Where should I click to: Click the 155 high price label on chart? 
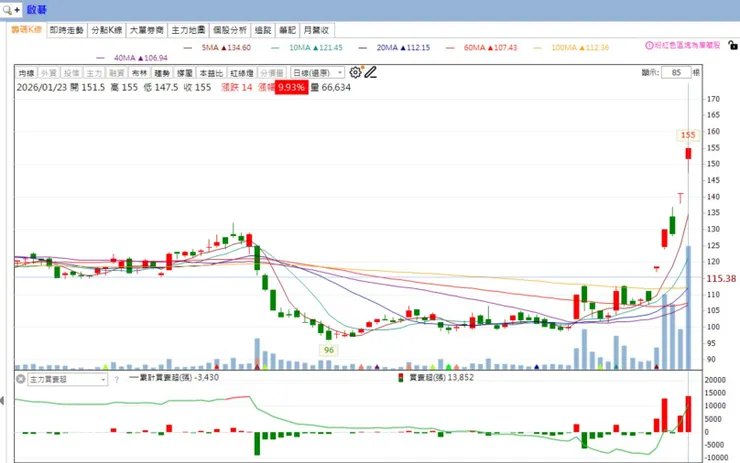pyautogui.click(x=688, y=135)
